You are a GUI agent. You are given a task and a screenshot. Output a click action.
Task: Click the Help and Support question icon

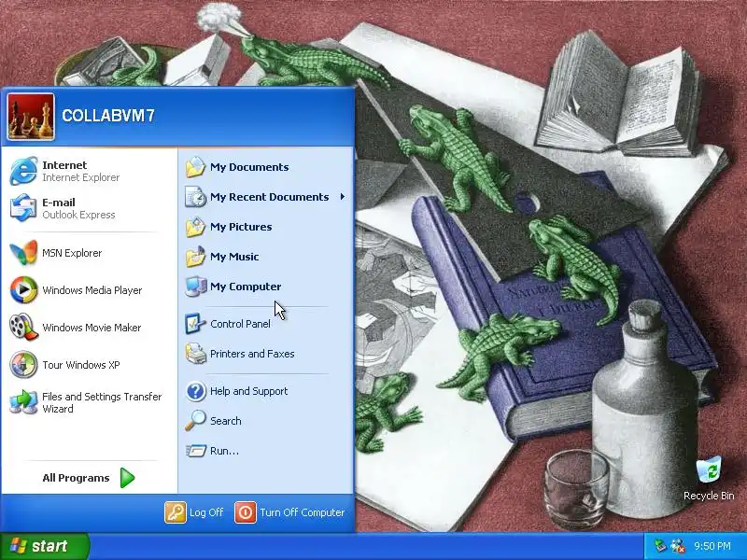pos(195,391)
